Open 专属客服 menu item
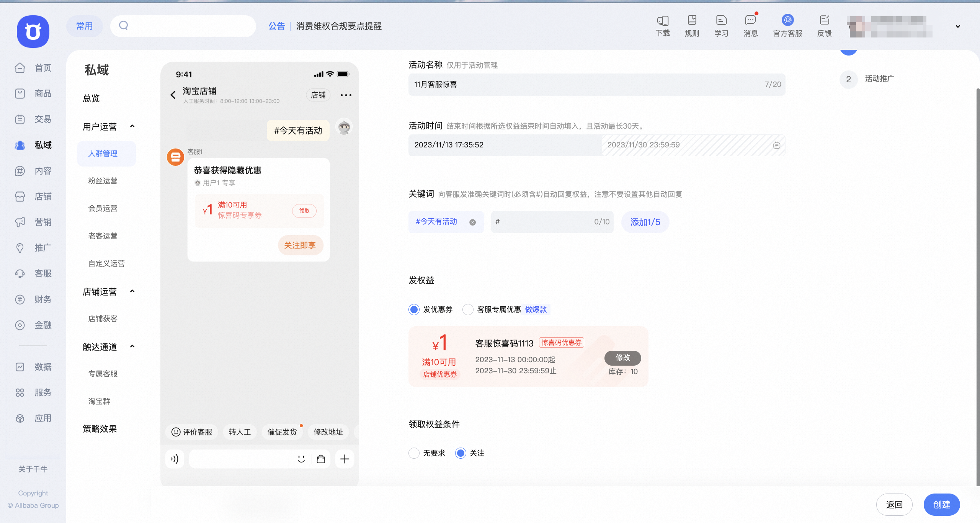Image resolution: width=980 pixels, height=523 pixels. point(103,374)
